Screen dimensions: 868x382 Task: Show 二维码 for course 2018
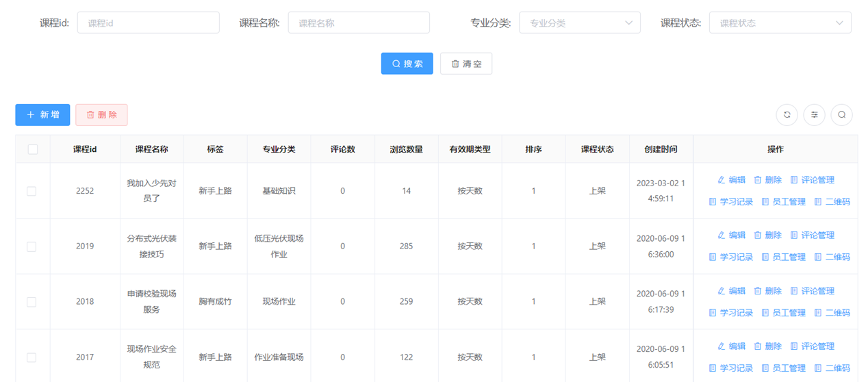click(832, 313)
